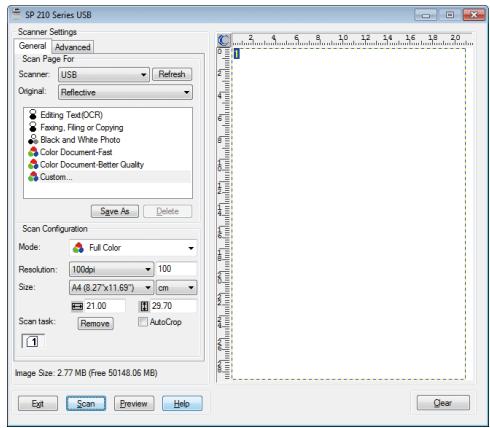Viewport: 490px width, 428px height.
Task: Click the Color Document-Better Quality icon
Action: coord(33,164)
